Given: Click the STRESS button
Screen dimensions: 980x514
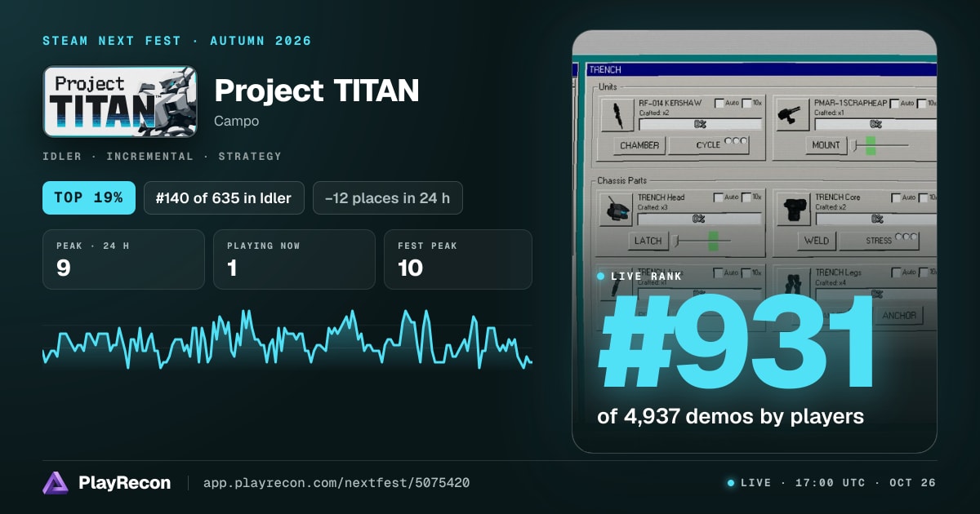Looking at the screenshot, I should 880,241.
